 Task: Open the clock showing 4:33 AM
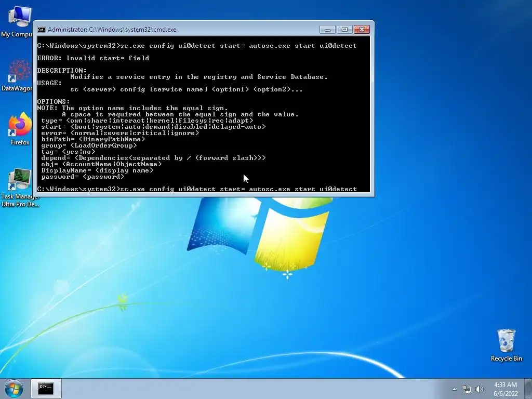pyautogui.click(x=506, y=389)
